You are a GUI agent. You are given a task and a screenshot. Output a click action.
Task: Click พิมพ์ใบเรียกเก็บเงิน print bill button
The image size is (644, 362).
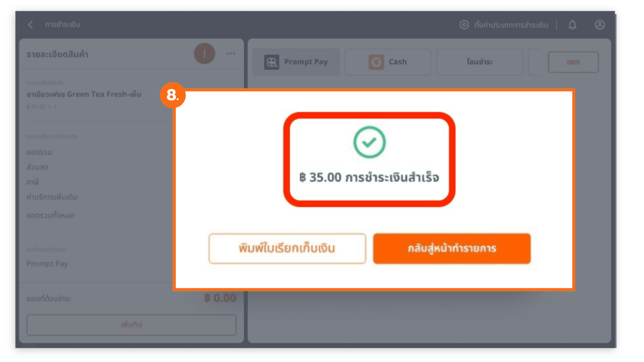(287, 248)
